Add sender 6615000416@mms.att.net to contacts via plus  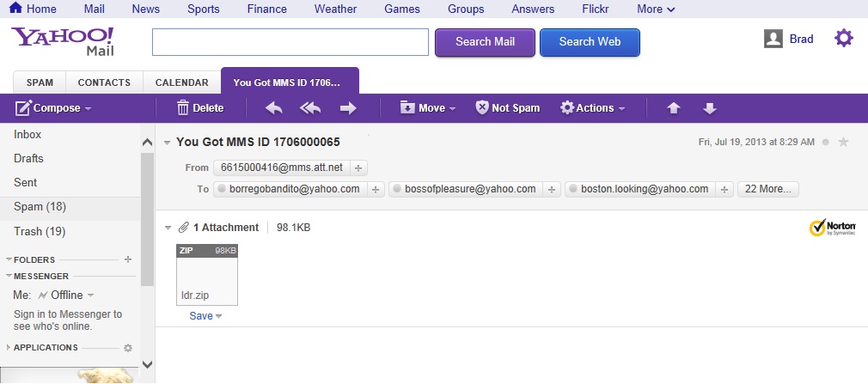pos(358,168)
